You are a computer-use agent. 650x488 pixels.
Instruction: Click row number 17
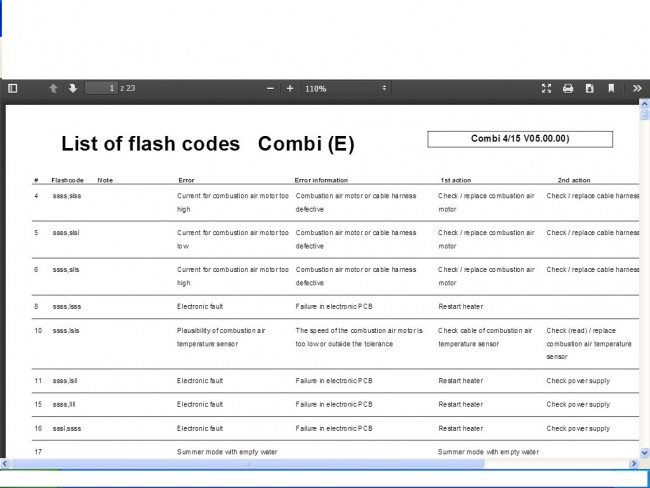point(38,452)
